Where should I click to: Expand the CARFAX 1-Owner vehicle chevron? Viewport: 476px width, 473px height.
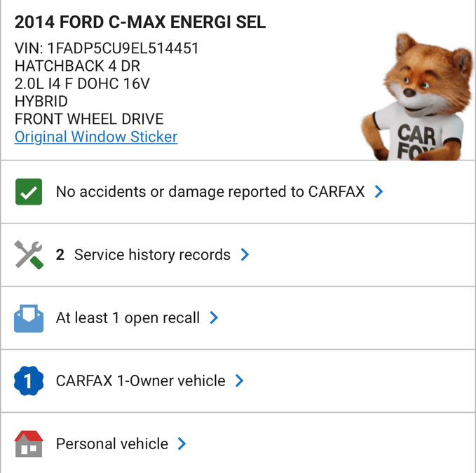pos(240,381)
